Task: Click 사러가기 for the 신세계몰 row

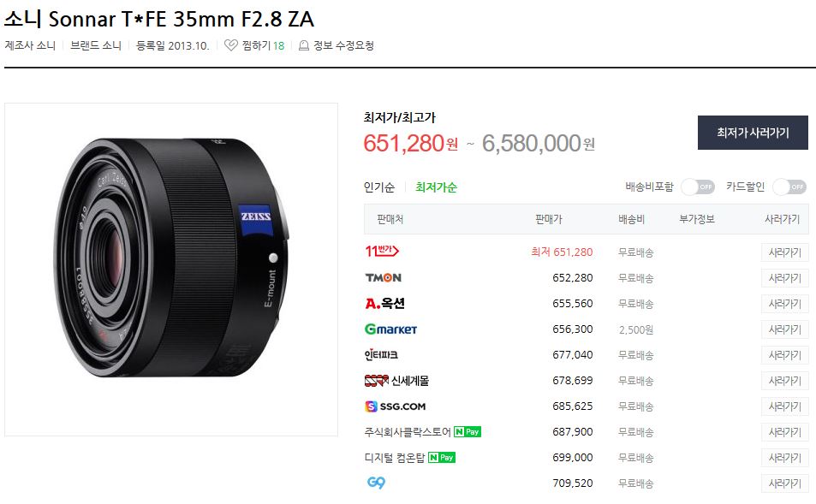Action: pyautogui.click(x=785, y=381)
